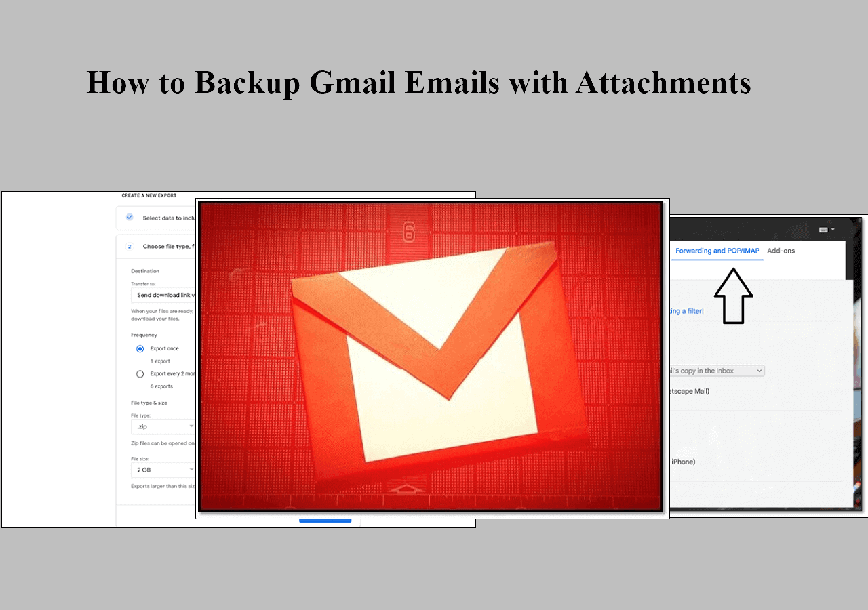Switch to Forwarding and POP/IMAP tab
This screenshot has width=868, height=610.
tap(717, 251)
